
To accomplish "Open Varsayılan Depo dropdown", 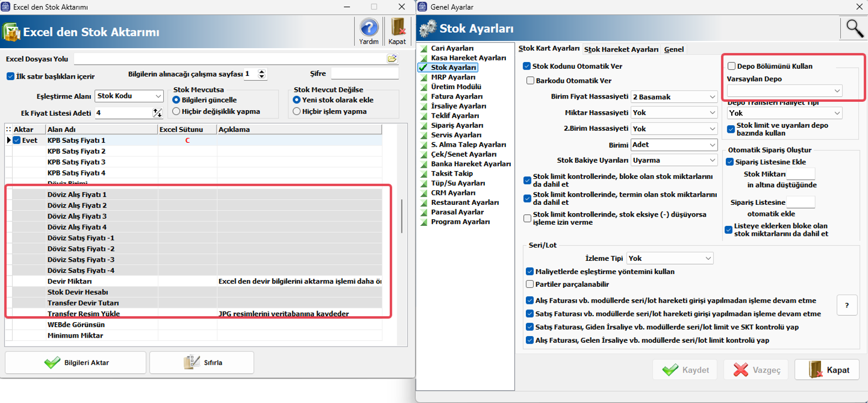I will [x=784, y=90].
